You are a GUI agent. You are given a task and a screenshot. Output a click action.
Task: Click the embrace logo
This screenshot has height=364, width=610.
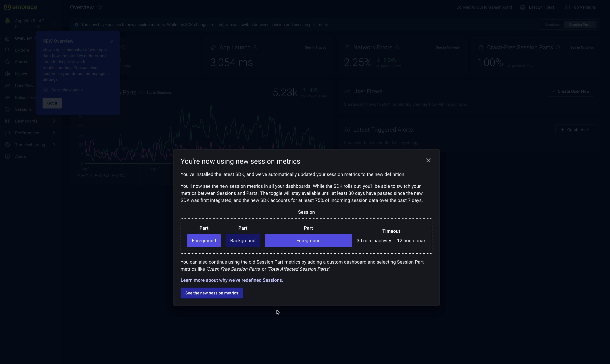pyautogui.click(x=20, y=7)
